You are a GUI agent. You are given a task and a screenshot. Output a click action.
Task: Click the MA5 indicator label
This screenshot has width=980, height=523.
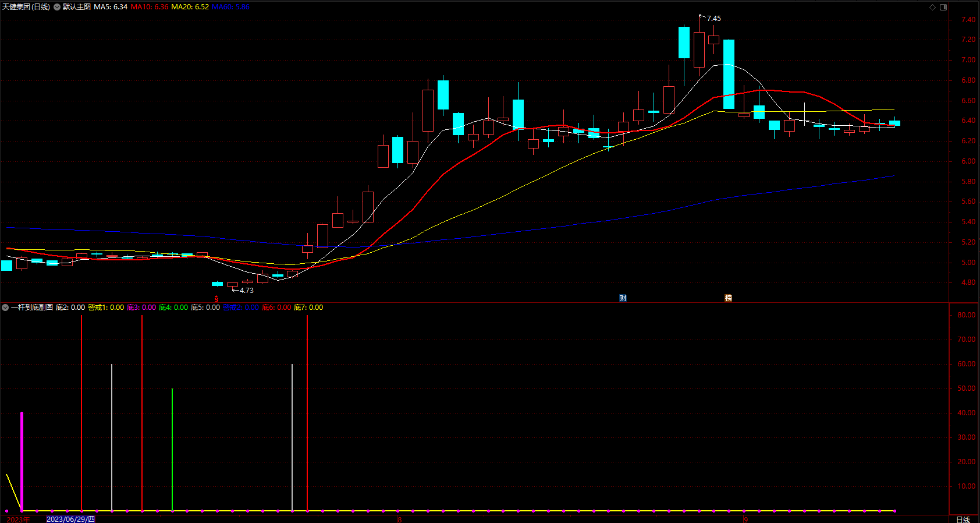[111, 7]
